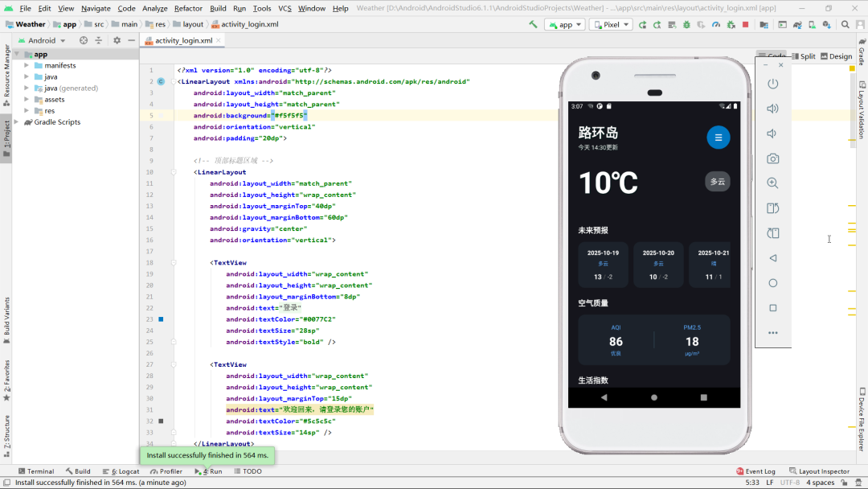
Task: Click the Rerun app icon in toolbar
Action: pyautogui.click(x=642, y=24)
